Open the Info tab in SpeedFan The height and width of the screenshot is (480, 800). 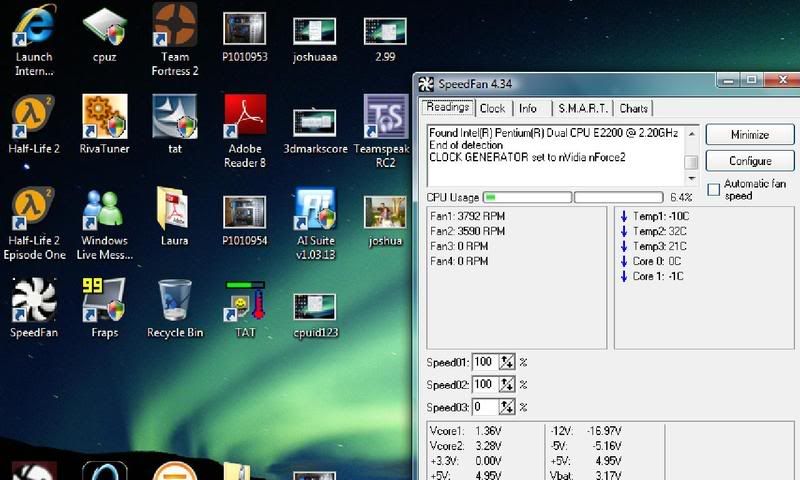[528, 109]
